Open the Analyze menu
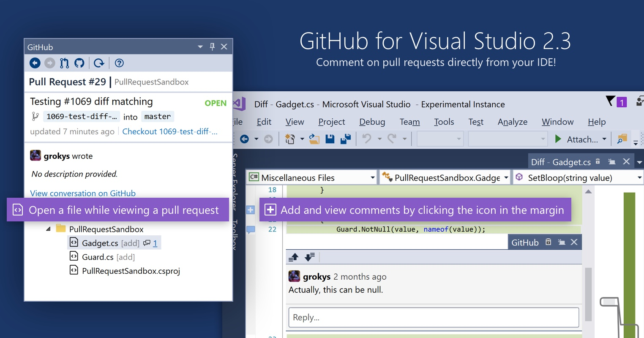Viewport: 644px width, 338px height. [512, 122]
